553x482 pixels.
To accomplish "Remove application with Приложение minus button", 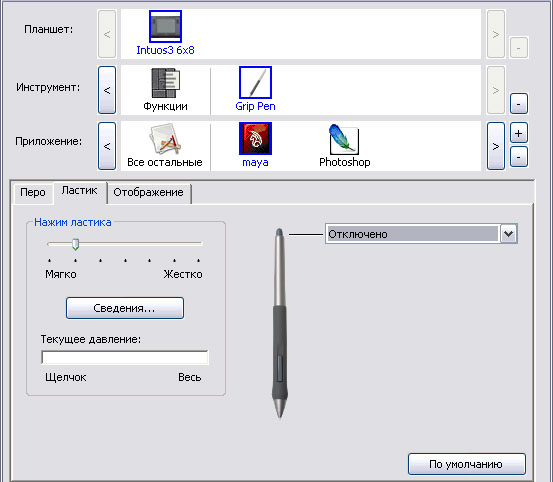I will pyautogui.click(x=518, y=157).
